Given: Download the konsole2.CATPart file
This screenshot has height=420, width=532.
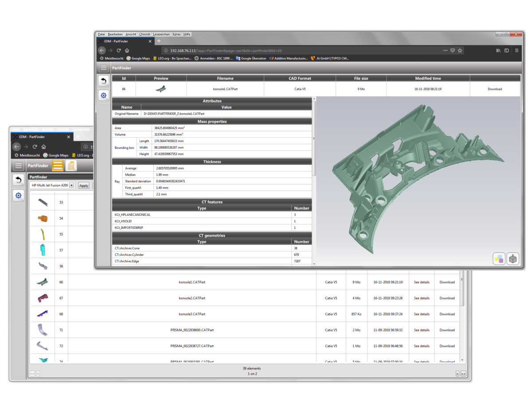Looking at the screenshot, I should [x=447, y=298].
